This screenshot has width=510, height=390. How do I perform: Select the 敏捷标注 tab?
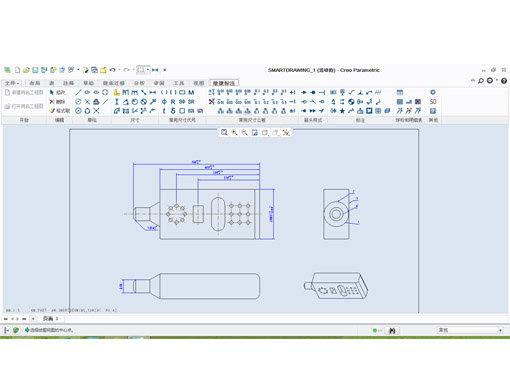[224, 83]
